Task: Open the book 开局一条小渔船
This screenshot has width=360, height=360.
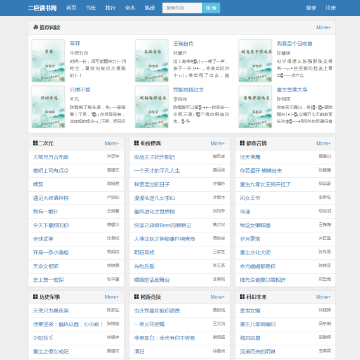Action: point(51,253)
